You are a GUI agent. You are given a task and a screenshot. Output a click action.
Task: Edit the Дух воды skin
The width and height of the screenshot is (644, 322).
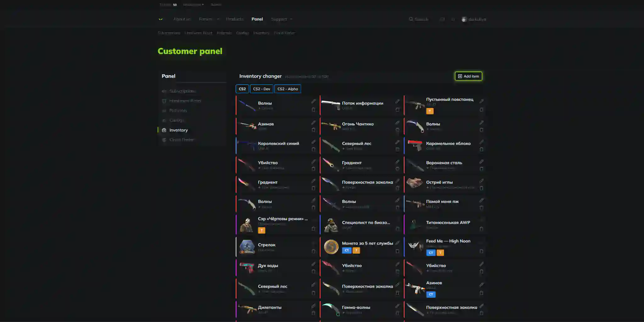[314, 264]
